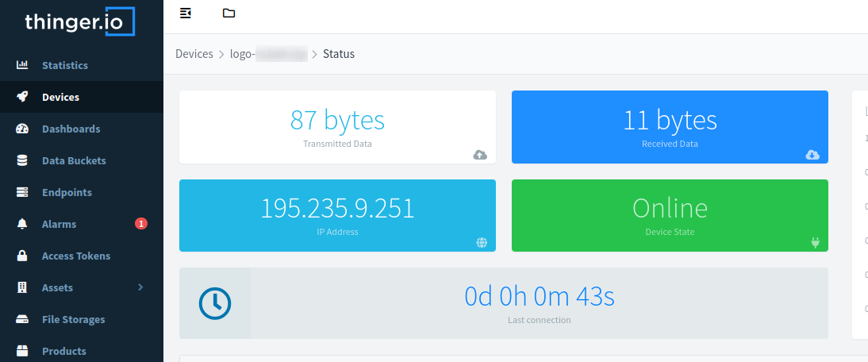Expand the Assets submenu chevron
Screen dimensions: 868x362
(140, 287)
